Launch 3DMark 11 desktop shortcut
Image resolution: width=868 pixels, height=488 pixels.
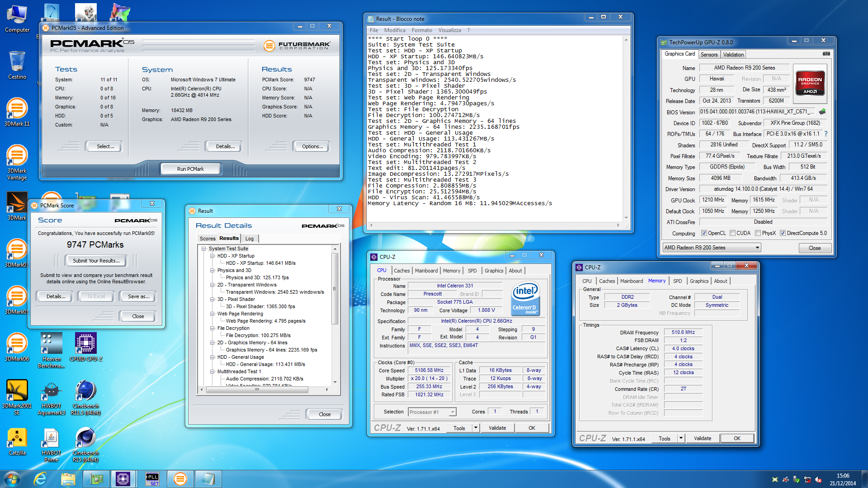point(17,112)
